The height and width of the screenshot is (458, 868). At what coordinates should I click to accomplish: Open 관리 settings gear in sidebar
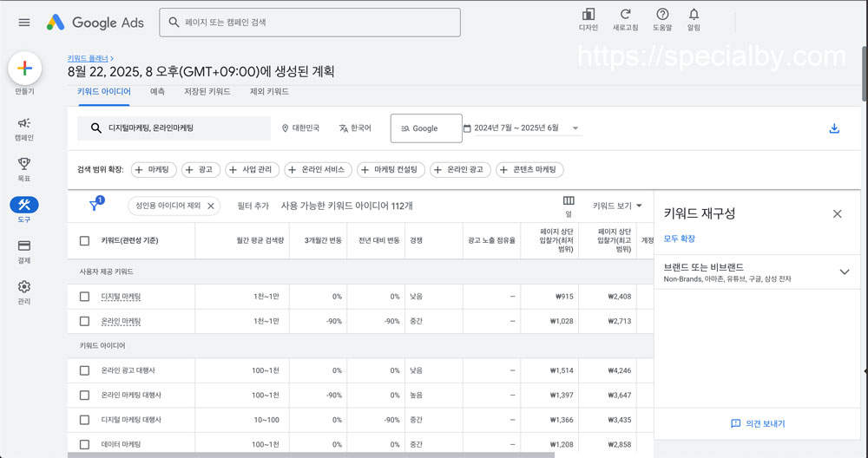click(23, 292)
